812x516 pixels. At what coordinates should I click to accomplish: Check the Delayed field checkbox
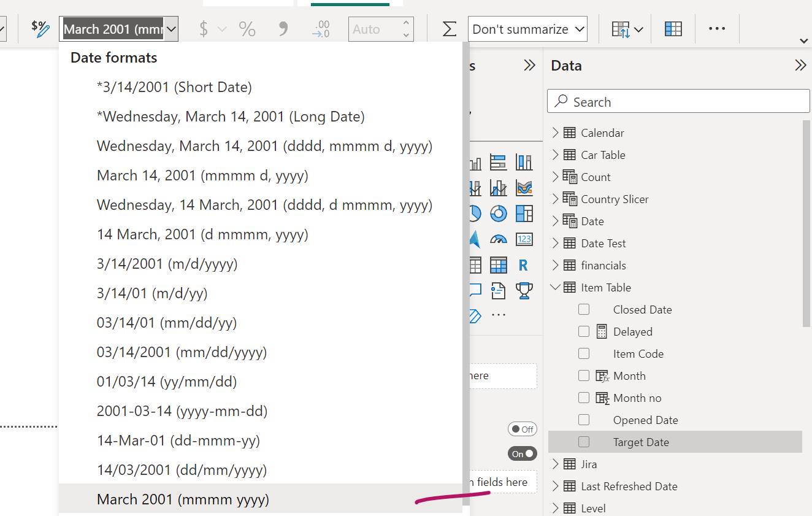[x=584, y=332]
